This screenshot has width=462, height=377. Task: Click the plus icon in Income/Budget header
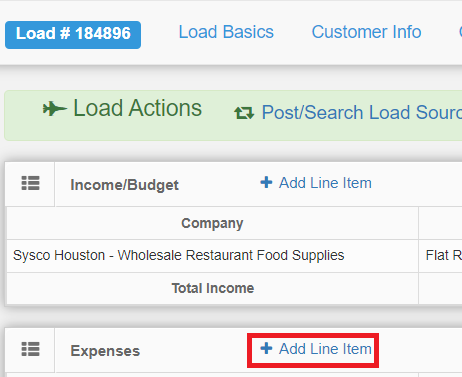(x=266, y=182)
